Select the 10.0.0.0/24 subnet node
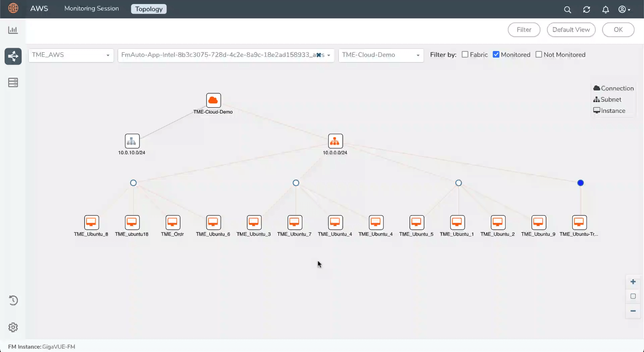This screenshot has height=352, width=644. coord(335,141)
